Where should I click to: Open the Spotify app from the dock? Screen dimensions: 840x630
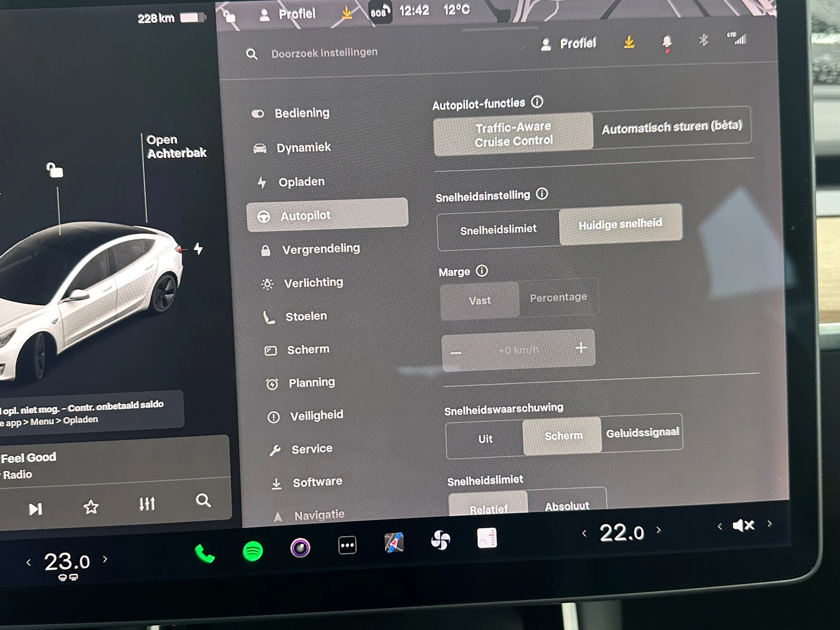coord(252,550)
